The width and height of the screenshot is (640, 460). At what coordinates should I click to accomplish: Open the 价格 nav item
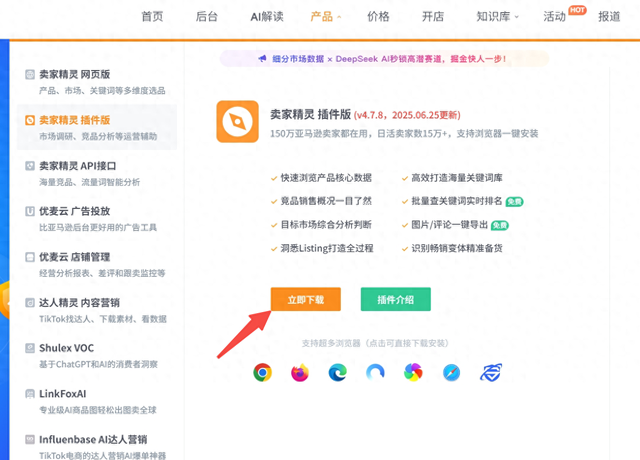[378, 16]
